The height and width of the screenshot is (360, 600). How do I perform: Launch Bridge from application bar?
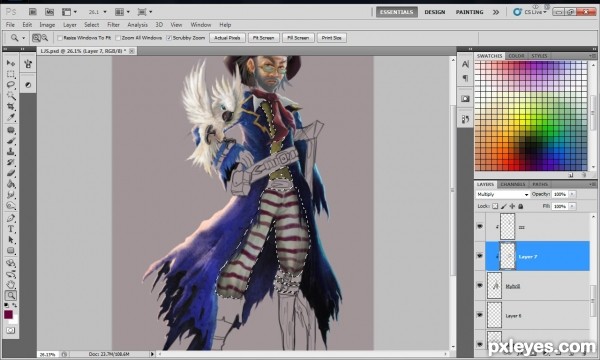33,12
